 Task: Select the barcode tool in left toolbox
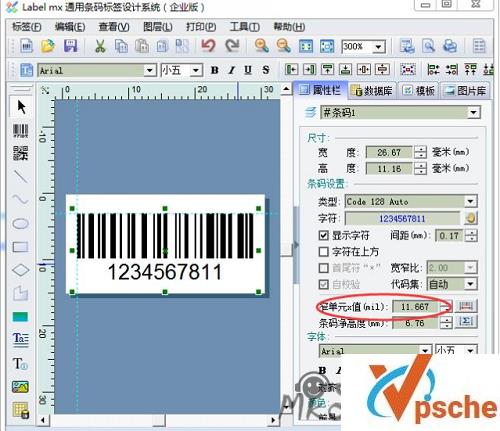(x=20, y=131)
